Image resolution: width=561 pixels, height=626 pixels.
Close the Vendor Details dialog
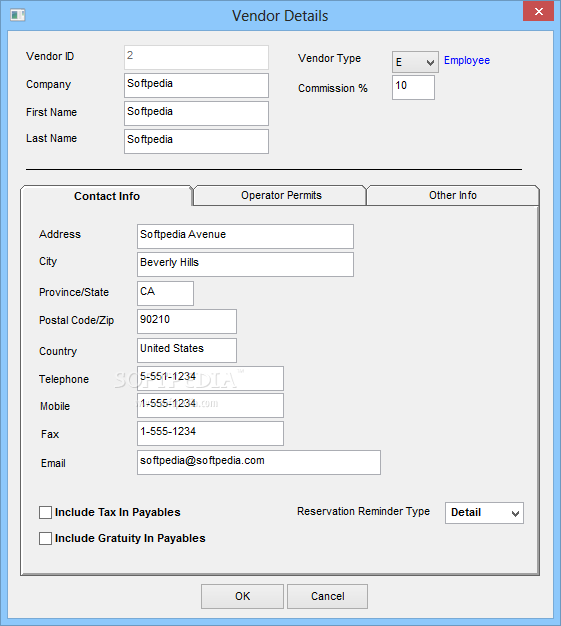538,11
